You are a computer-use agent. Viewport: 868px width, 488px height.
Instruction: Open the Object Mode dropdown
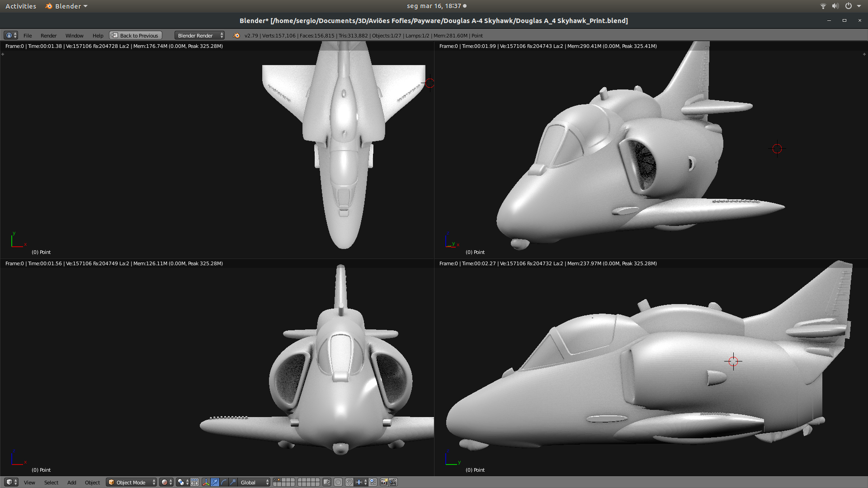coord(131,482)
